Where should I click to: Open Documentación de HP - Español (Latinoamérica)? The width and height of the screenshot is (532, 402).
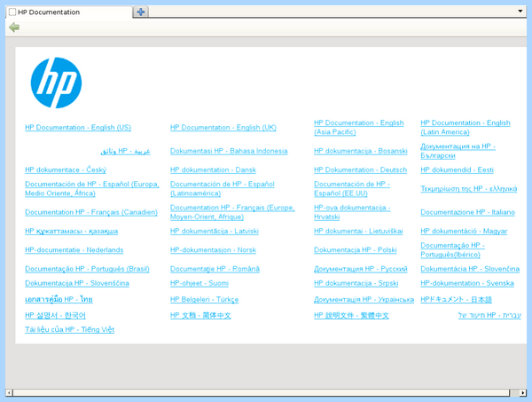223,188
